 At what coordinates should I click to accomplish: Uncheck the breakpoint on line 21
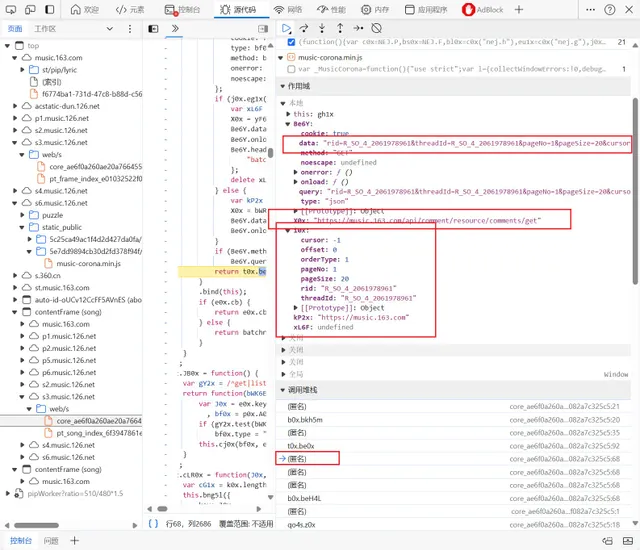tap(291, 42)
